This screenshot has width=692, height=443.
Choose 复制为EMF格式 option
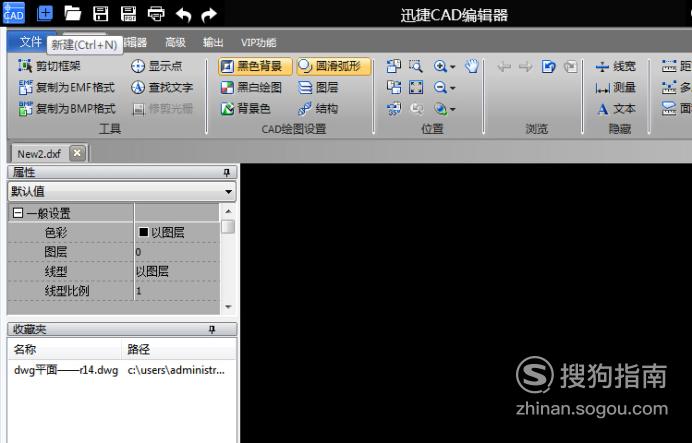click(x=66, y=87)
